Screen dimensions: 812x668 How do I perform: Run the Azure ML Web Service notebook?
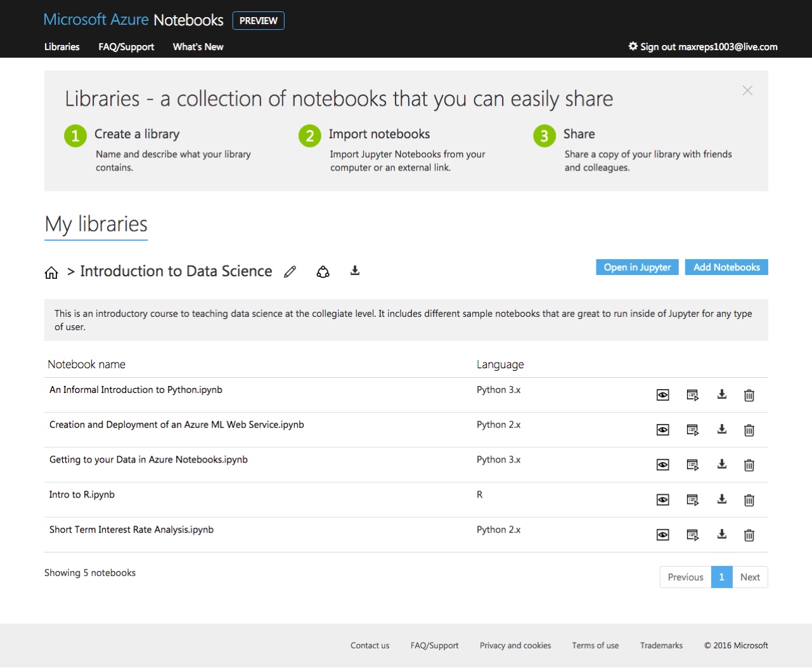[693, 430]
